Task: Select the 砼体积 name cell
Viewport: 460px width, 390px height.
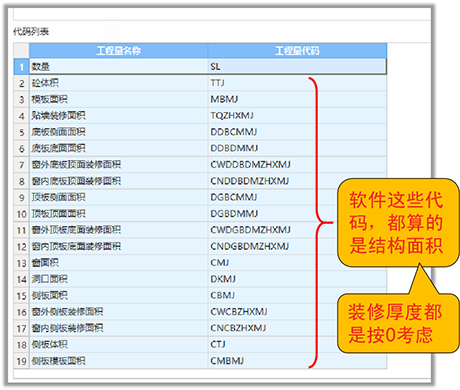Action: (x=119, y=83)
